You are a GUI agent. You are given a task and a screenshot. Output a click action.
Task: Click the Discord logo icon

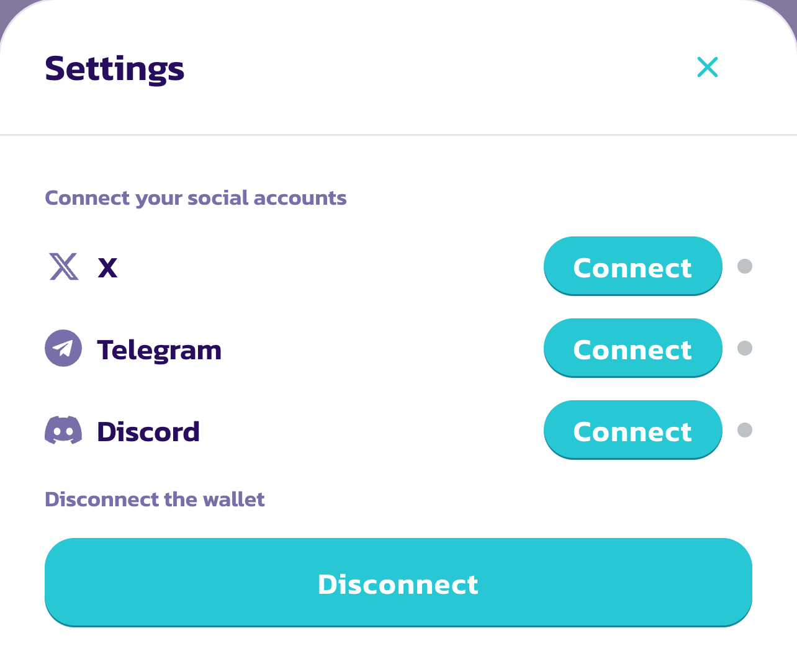[63, 430]
